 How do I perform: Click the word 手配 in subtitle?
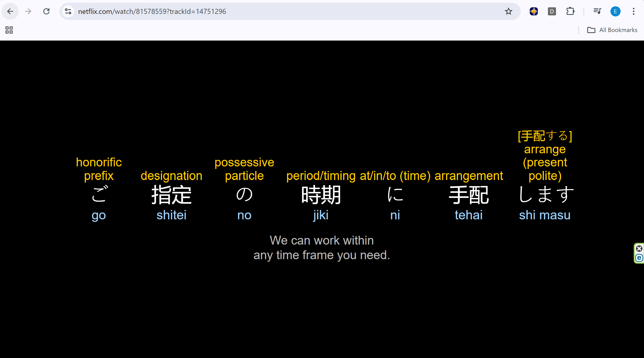(x=469, y=195)
